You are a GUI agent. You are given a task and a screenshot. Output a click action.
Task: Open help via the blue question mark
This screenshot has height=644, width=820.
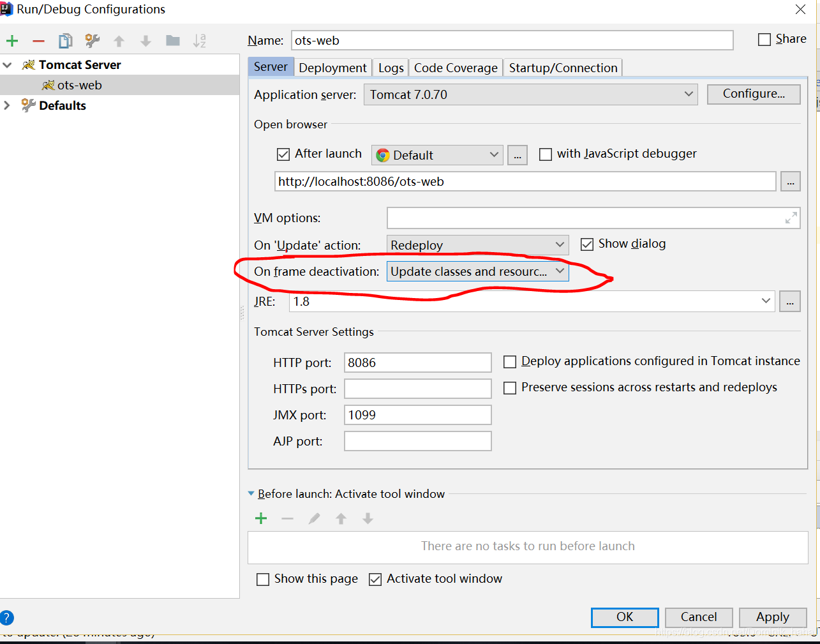6,617
